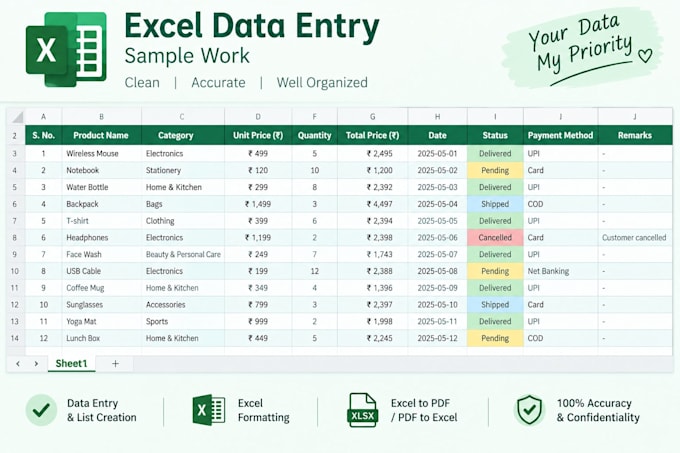Viewport: 680px width, 453px height.
Task: Click the 'Customer cancelled' remarks cell
Action: click(635, 238)
